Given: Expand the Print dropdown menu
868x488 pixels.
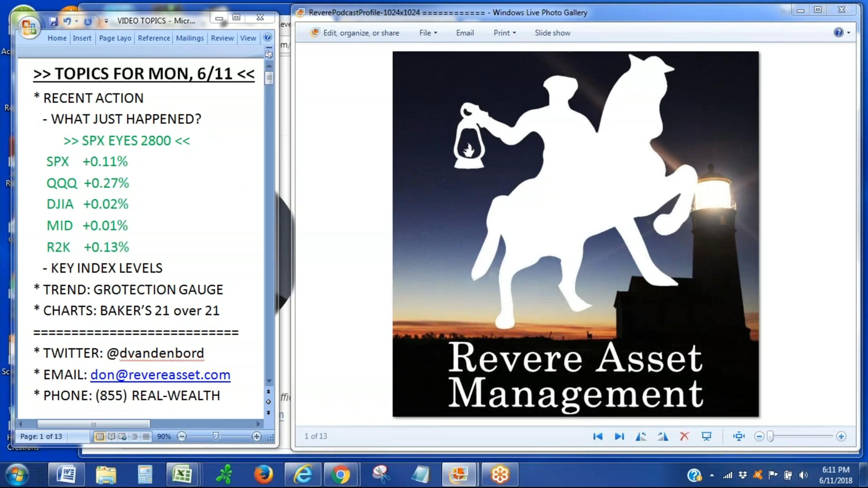Looking at the screenshot, I should pyautogui.click(x=504, y=33).
